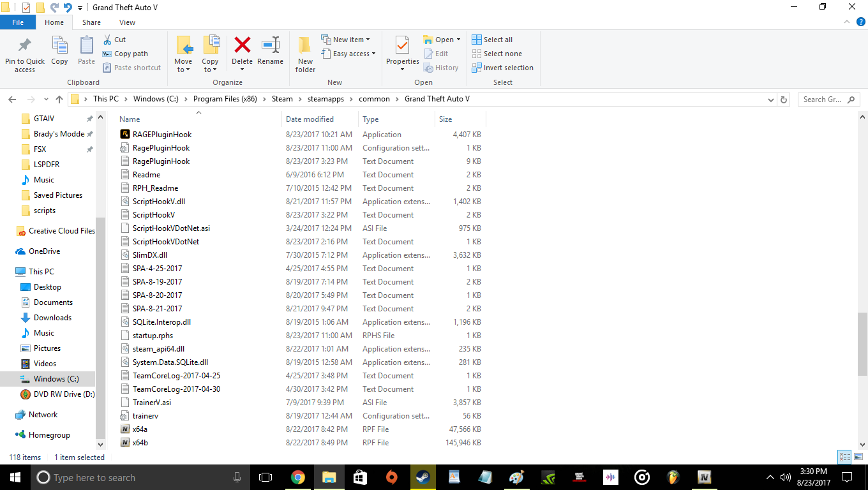The height and width of the screenshot is (490, 868).
Task: Click the Copy path option
Action: [x=125, y=54]
